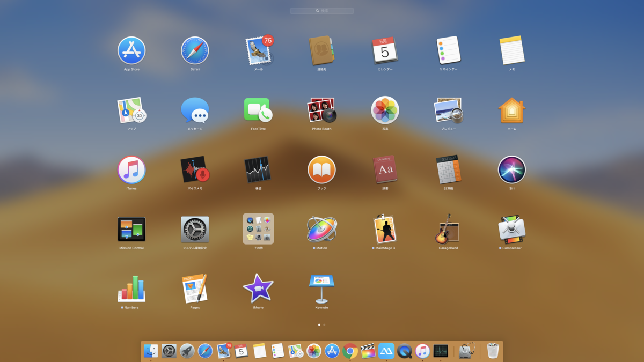Image resolution: width=644 pixels, height=362 pixels.
Task: Expand the その他 folder
Action: coord(258,229)
